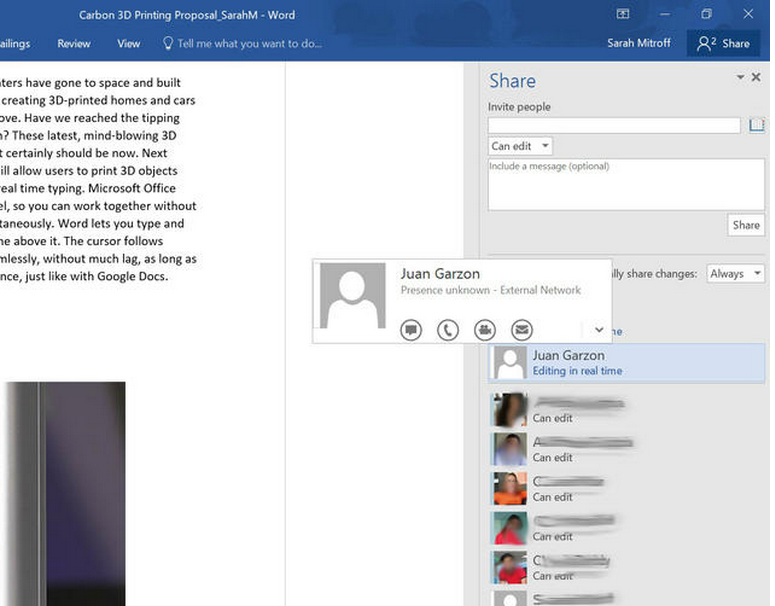The image size is (775, 606).
Task: Click the Include a message text box
Action: (626, 184)
